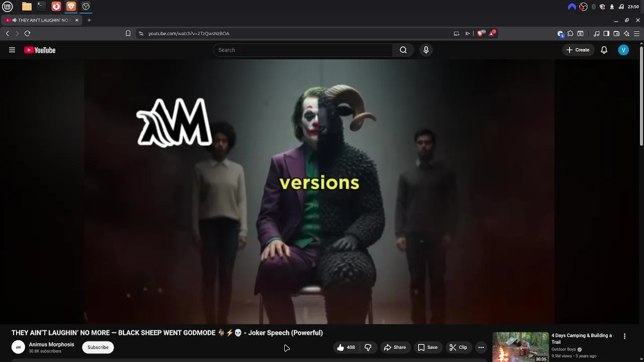Screen dimensions: 644x362
Task: Close the current browser tab
Action: coord(77,20)
